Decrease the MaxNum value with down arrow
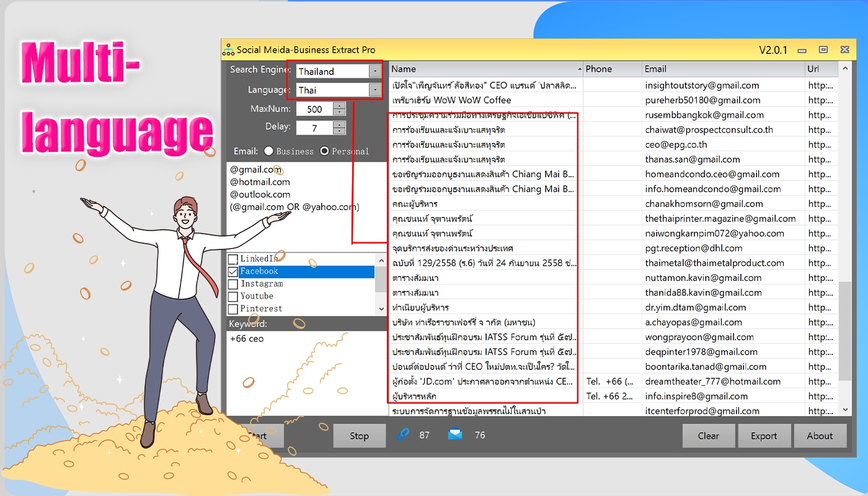The image size is (868, 496). click(x=339, y=112)
